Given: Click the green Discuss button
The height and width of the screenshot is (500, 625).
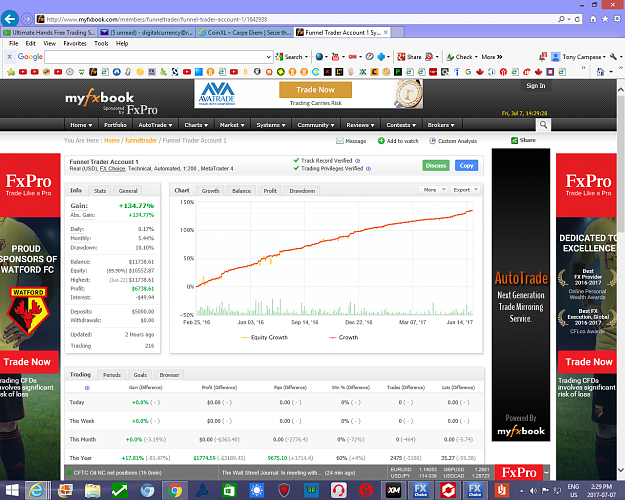Looking at the screenshot, I should (436, 165).
